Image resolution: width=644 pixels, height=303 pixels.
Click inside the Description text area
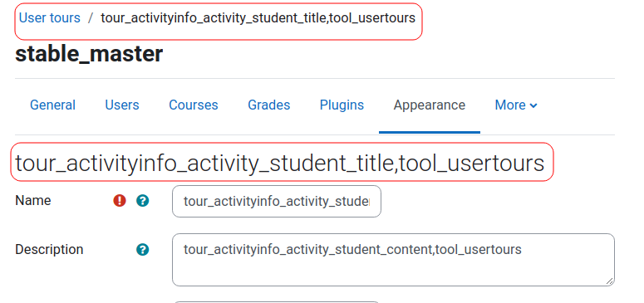(x=393, y=260)
